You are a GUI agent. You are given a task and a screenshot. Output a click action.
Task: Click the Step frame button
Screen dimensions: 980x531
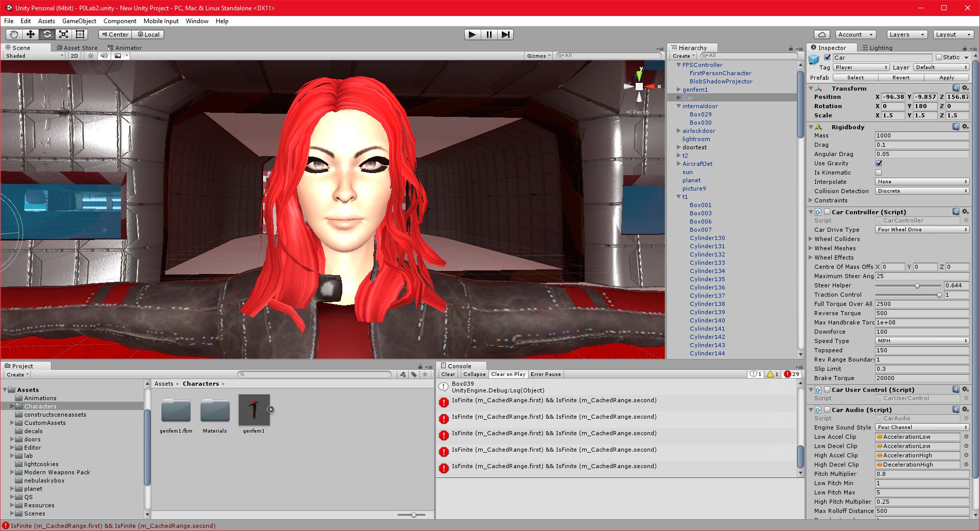505,35
